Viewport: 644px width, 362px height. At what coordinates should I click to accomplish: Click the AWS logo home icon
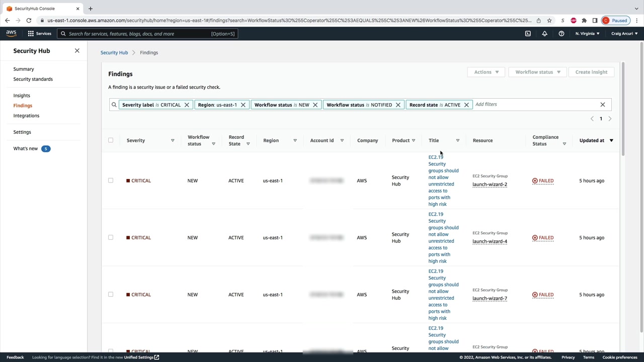[11, 34]
